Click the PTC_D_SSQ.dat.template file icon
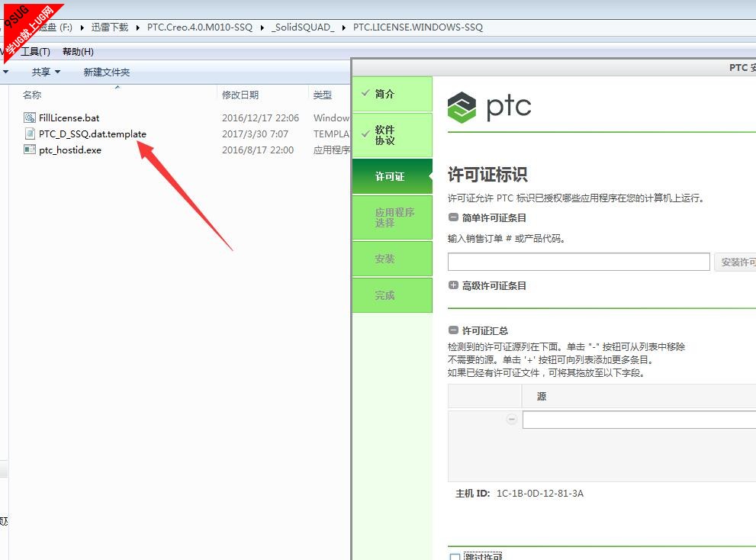 click(x=30, y=134)
